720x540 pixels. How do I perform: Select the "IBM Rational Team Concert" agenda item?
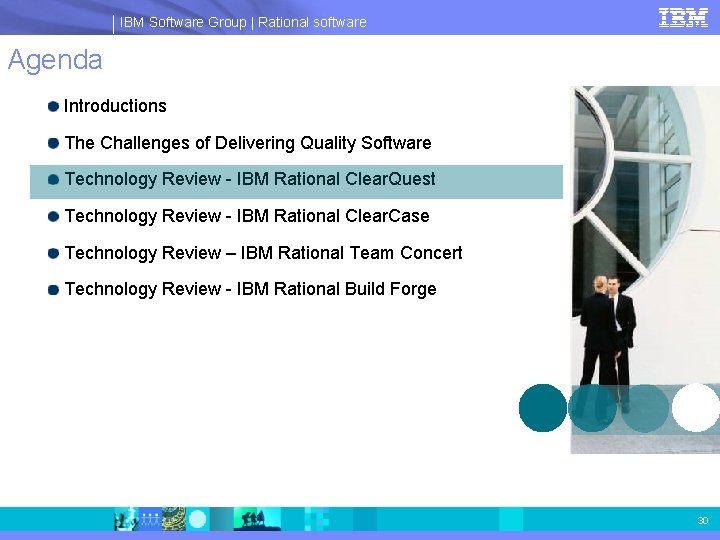click(264, 253)
